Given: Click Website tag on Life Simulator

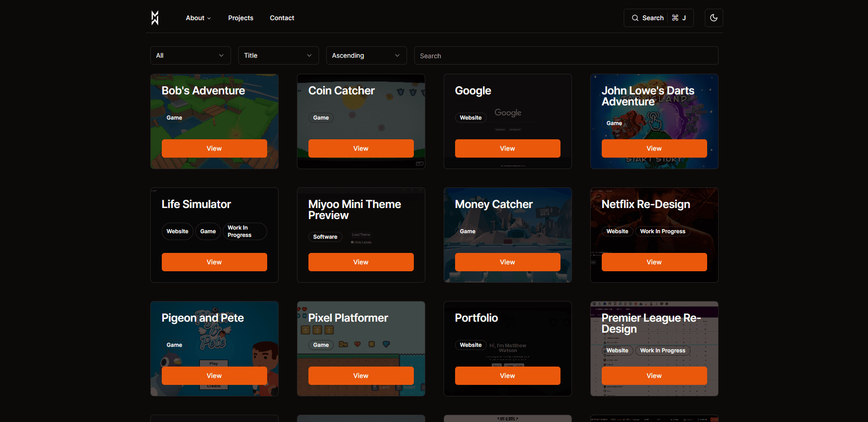Looking at the screenshot, I should click(x=177, y=231).
